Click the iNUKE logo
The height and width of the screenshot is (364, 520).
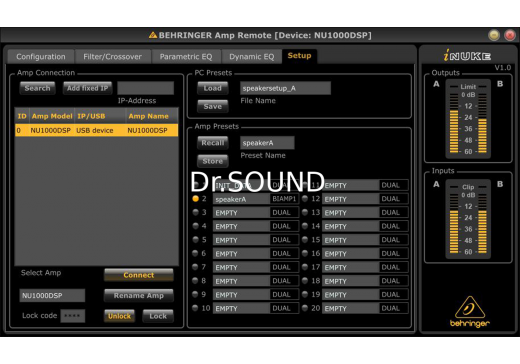[467, 56]
